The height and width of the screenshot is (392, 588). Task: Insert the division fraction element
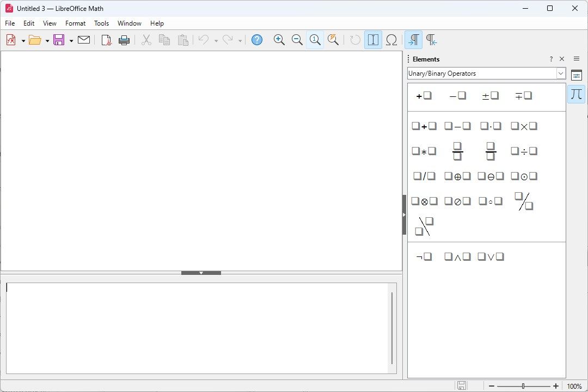click(x=457, y=151)
